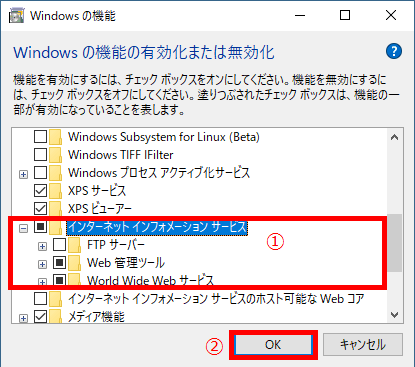Toggle Windows プロセス アクティブ化サービス checkbox
This screenshot has width=415, height=367.
[x=40, y=173]
